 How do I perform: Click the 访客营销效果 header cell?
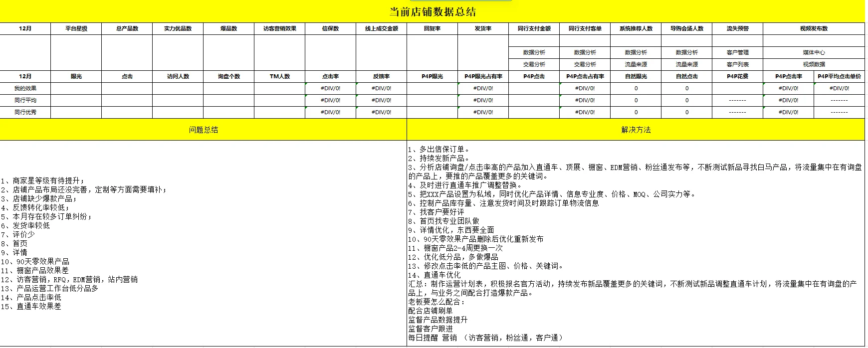[280, 28]
